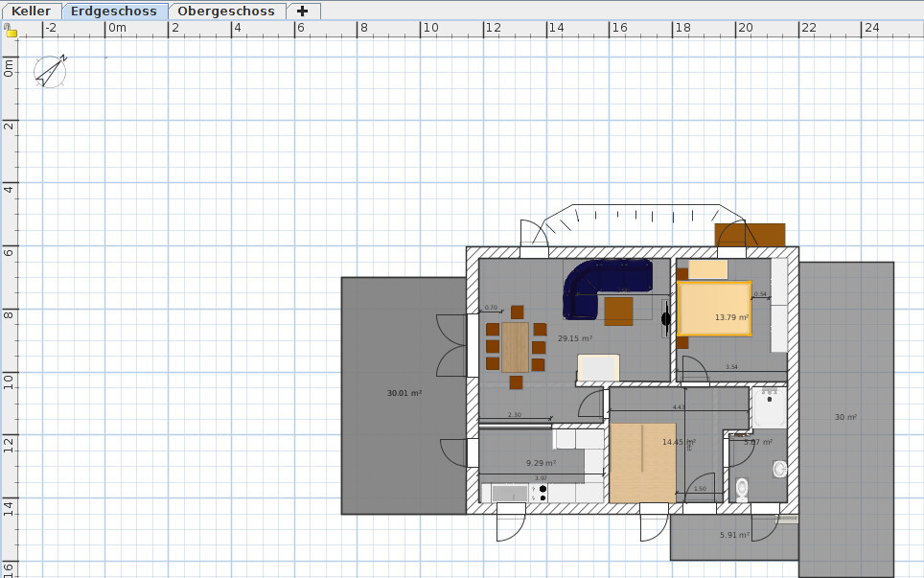The width and height of the screenshot is (924, 578).
Task: Click the 29.15 m² living room label
Action: coord(575,338)
